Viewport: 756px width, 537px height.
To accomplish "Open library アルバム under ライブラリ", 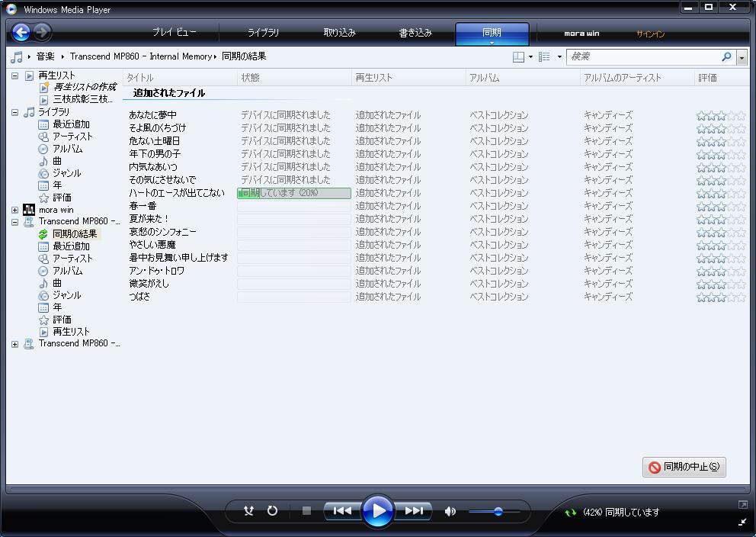I will 68,149.
